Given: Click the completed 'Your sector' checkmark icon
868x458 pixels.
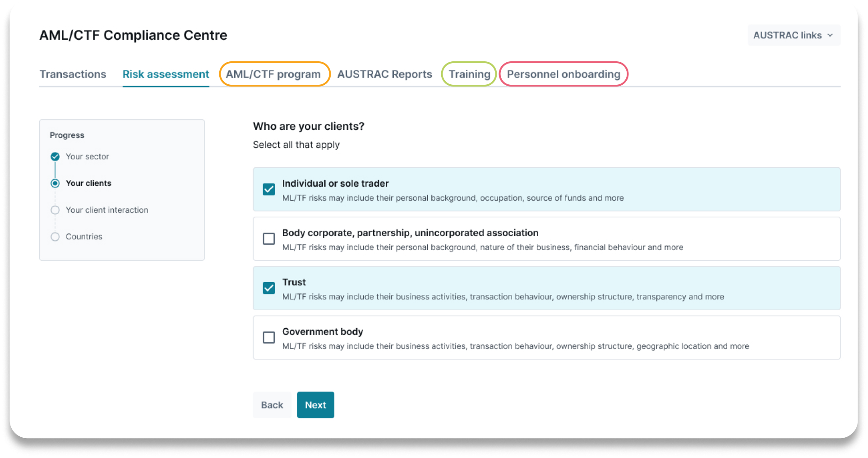Looking at the screenshot, I should coord(55,156).
